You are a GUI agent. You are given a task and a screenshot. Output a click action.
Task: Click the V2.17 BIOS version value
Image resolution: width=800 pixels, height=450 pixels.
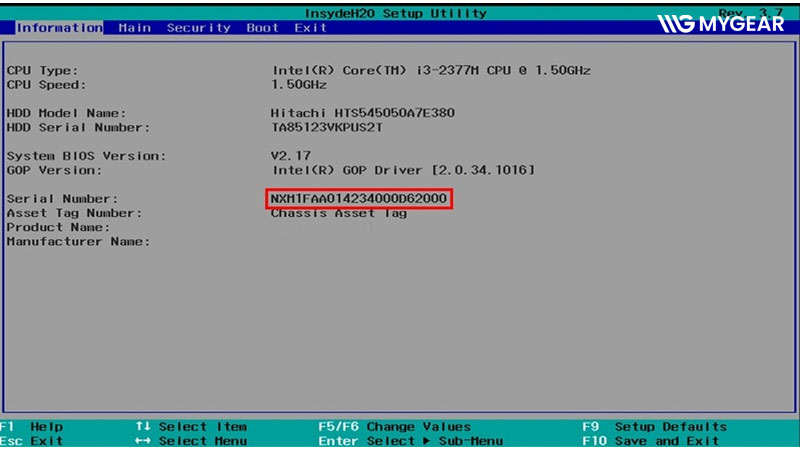click(x=291, y=156)
